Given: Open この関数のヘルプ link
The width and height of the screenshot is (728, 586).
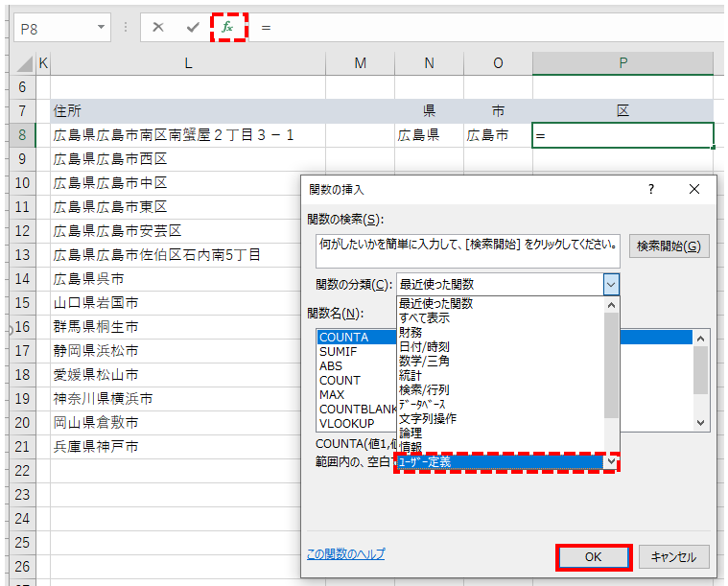Looking at the screenshot, I should [345, 554].
